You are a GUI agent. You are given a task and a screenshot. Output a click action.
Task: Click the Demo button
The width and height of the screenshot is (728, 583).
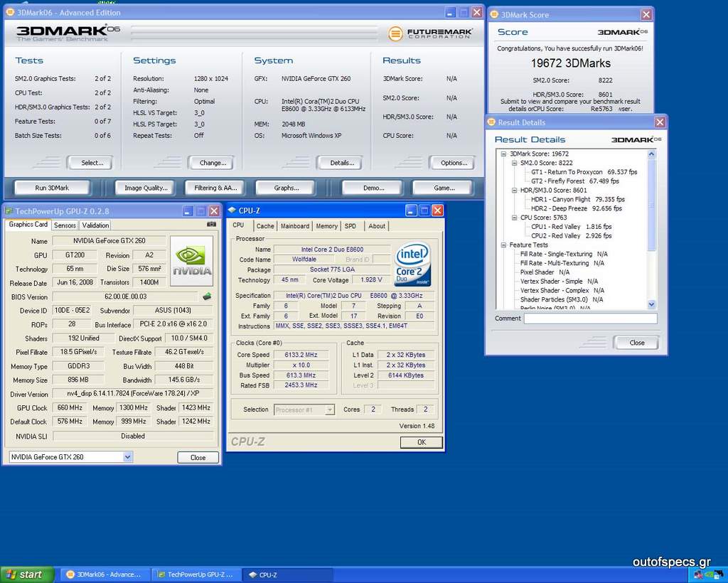pyautogui.click(x=373, y=188)
